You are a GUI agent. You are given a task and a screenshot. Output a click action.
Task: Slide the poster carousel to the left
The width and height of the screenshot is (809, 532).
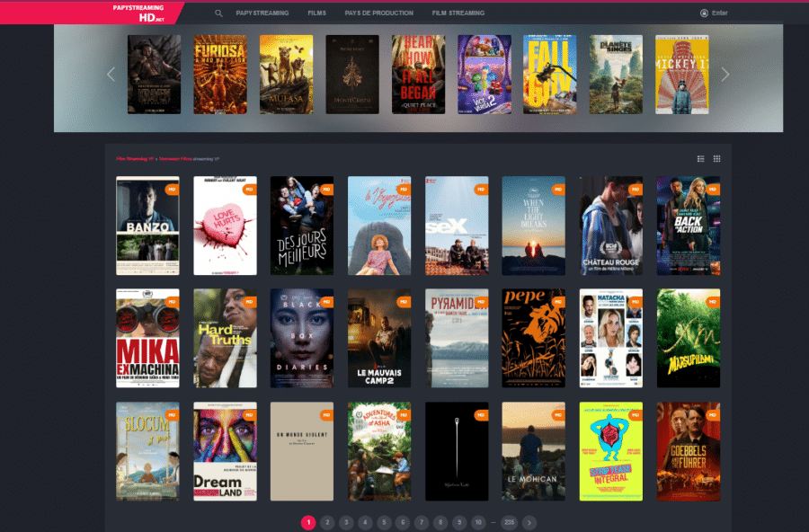coord(111,75)
